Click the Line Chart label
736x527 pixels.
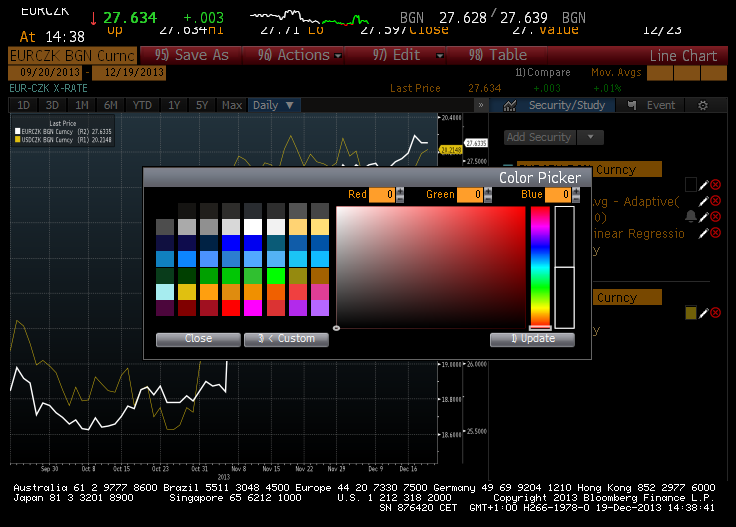tap(683, 56)
